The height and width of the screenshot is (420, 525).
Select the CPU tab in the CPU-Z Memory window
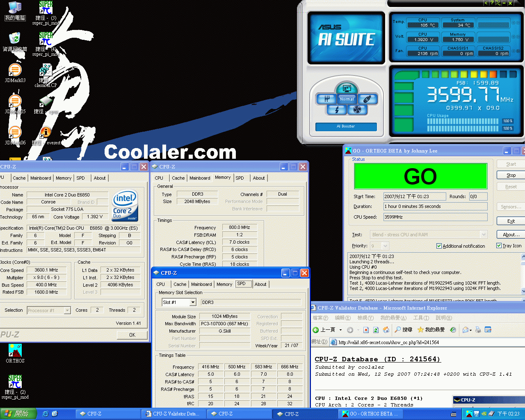click(159, 178)
